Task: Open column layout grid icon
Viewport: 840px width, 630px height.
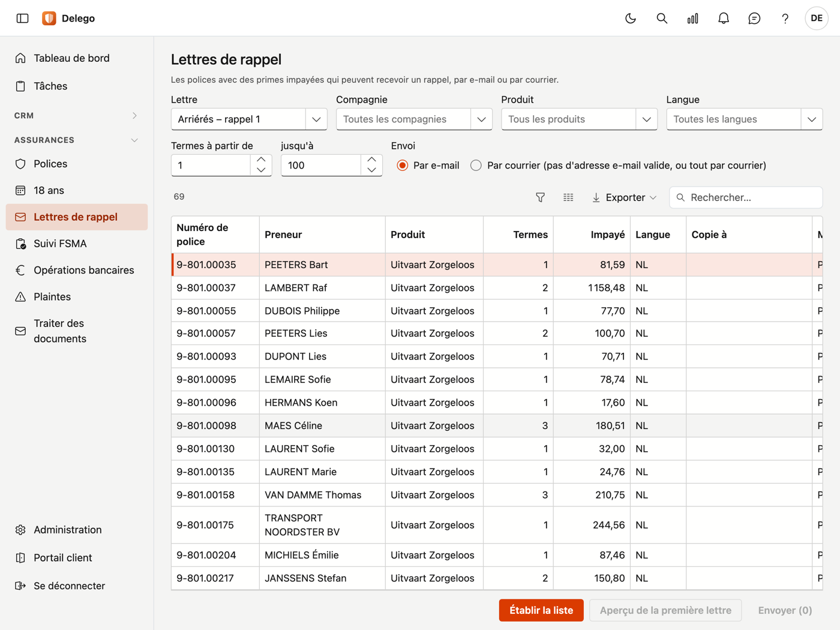Action: click(x=568, y=197)
